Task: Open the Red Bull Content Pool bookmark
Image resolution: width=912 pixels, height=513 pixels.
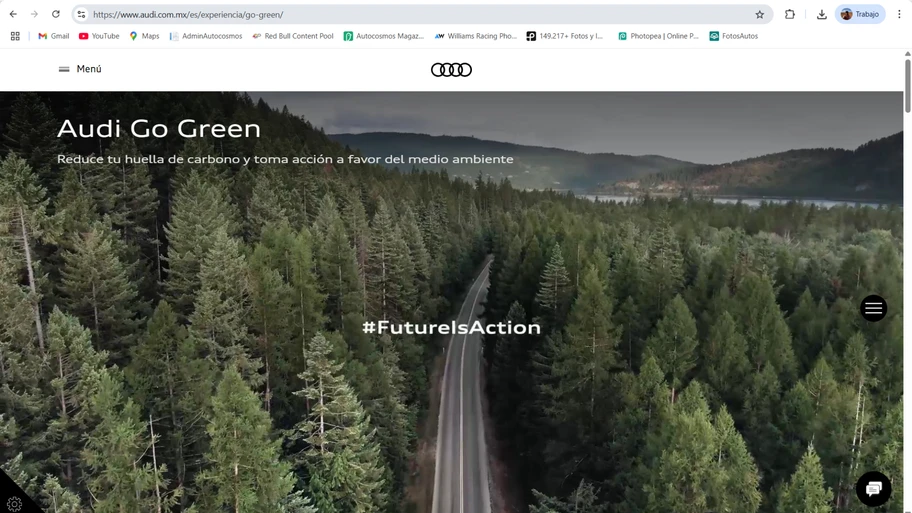Action: pyautogui.click(x=293, y=36)
